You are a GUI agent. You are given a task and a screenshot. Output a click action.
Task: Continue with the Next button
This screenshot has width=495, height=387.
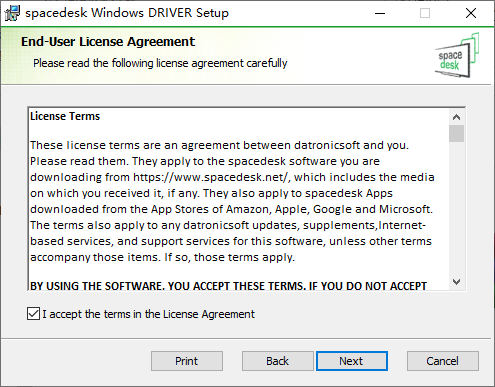[352, 361]
